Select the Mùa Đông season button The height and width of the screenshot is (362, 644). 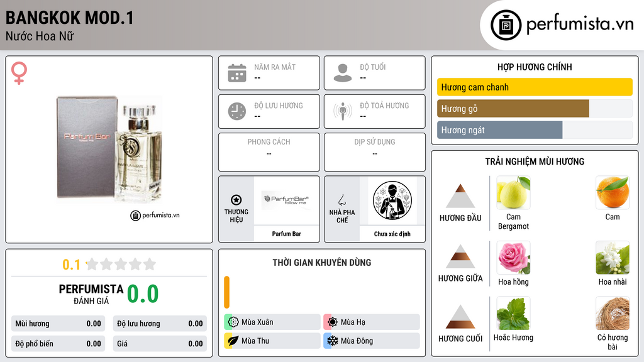click(372, 341)
